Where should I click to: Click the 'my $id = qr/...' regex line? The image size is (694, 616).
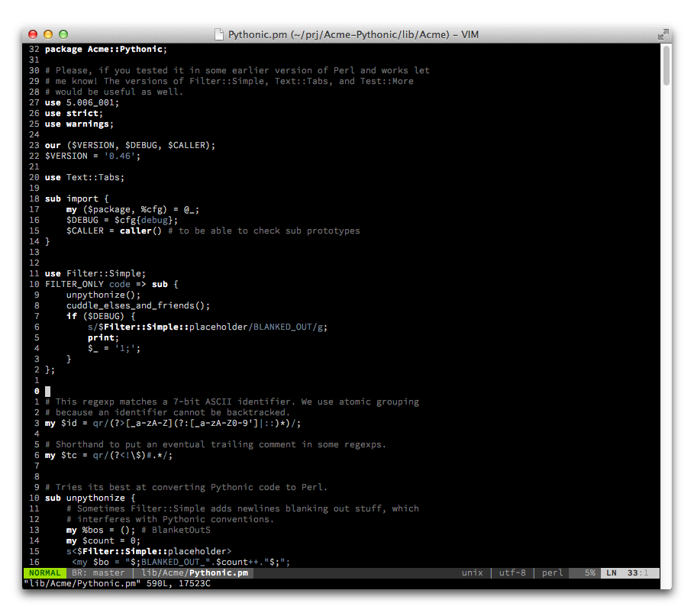tap(173, 423)
